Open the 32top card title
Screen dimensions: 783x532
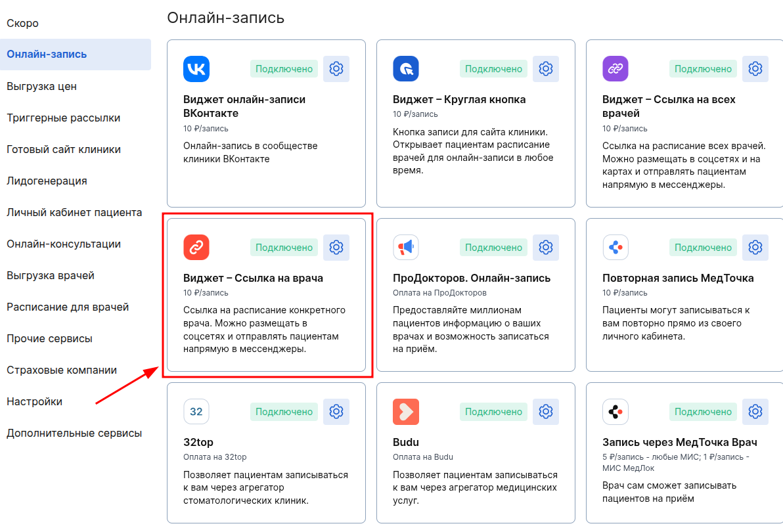pos(198,442)
